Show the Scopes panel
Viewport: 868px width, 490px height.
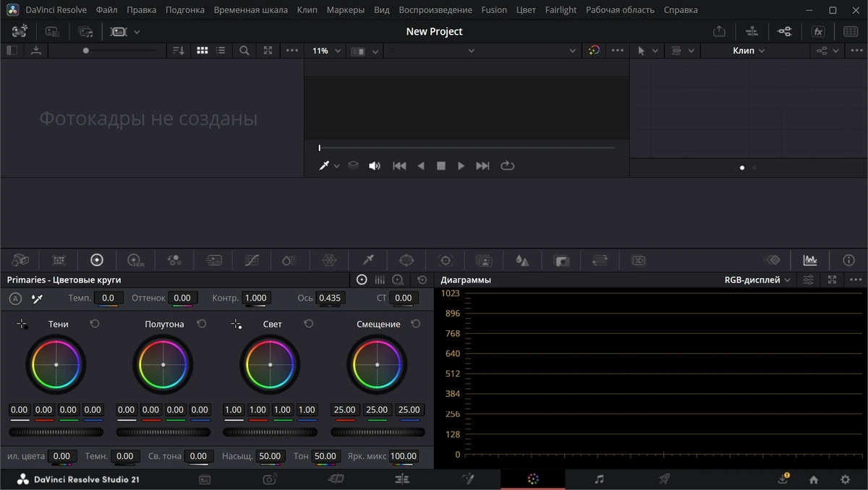(810, 260)
